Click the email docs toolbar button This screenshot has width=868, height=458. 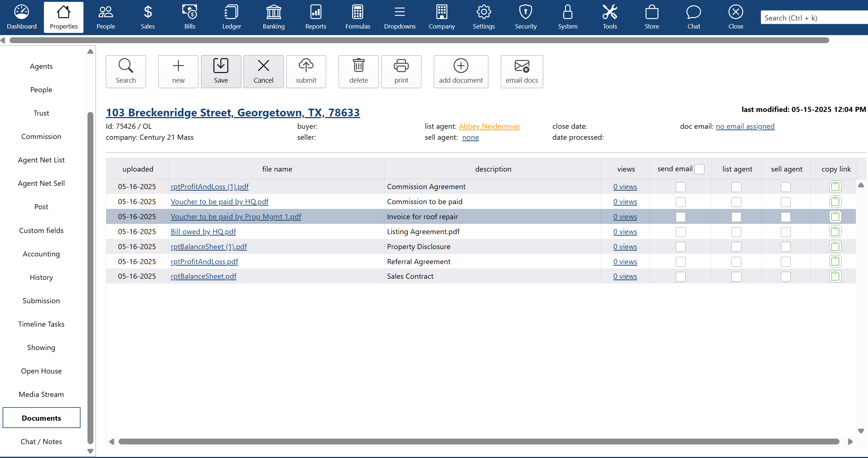point(522,72)
